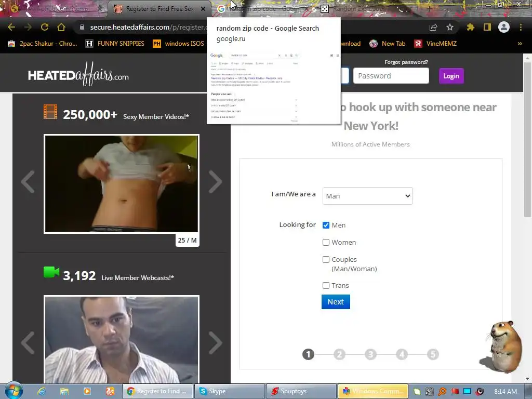Switch to the random zip code Google tab
Screen dimensions: 532x399
point(263,9)
